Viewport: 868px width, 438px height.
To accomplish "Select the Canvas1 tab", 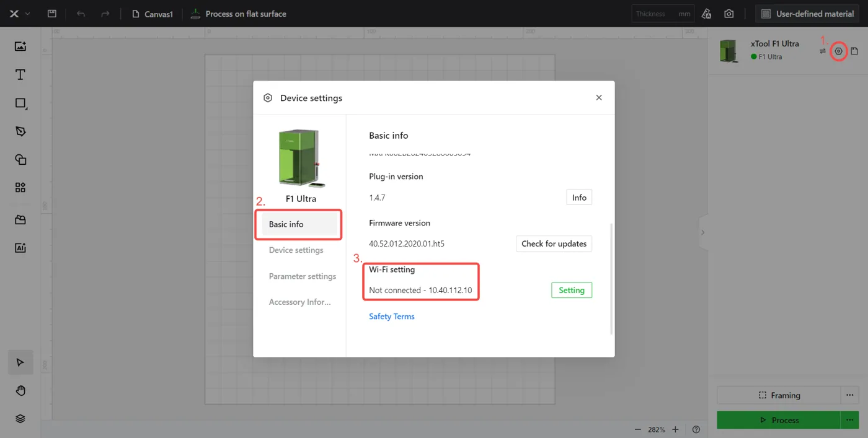I will (153, 14).
